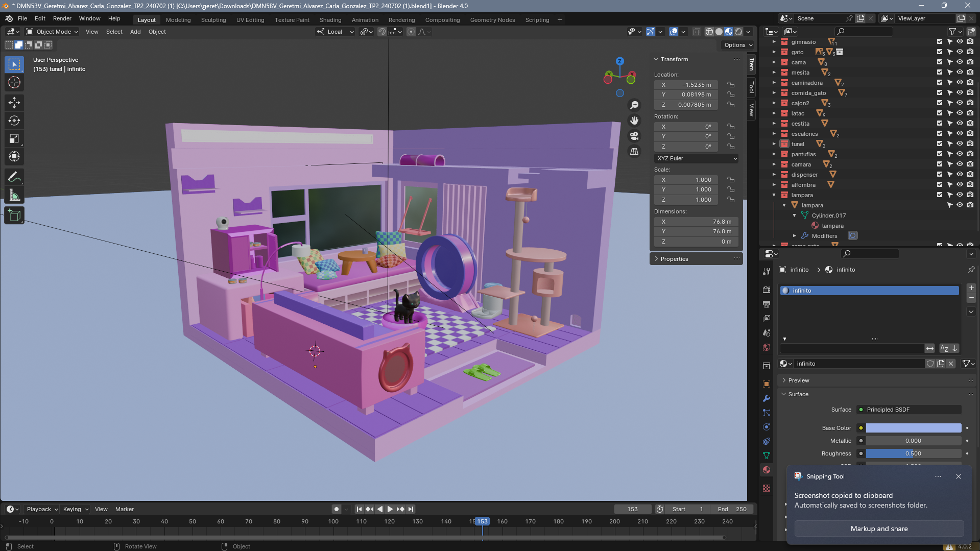
Task: Expand the Properties panel in sidebar
Action: click(x=656, y=259)
